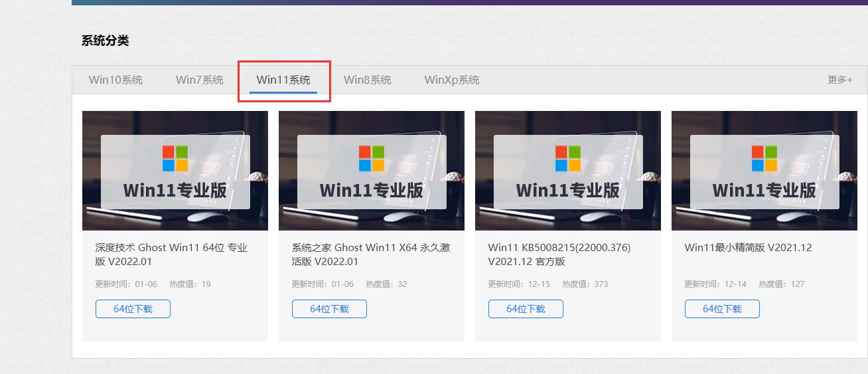
Task: Click Windows logo on KB5008215 card image
Action: [568, 159]
